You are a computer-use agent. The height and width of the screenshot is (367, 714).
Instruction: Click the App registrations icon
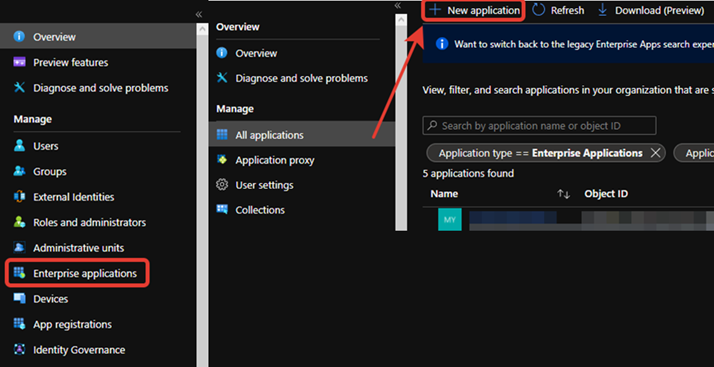pyautogui.click(x=19, y=324)
